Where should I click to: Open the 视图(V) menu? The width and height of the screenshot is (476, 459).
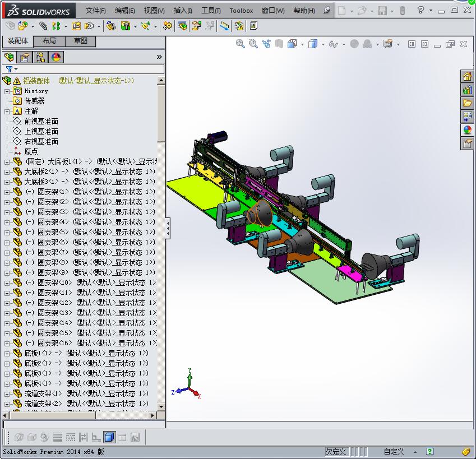click(x=154, y=11)
